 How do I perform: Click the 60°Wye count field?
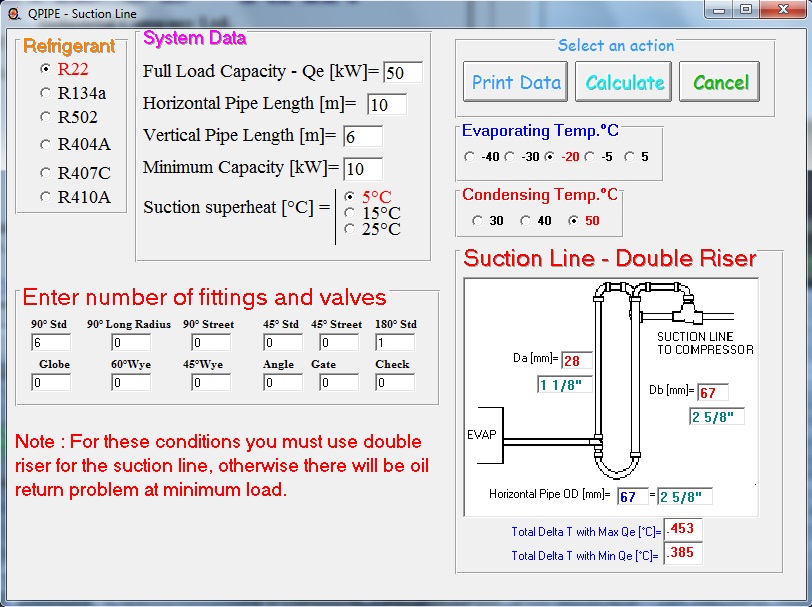pyautogui.click(x=131, y=383)
